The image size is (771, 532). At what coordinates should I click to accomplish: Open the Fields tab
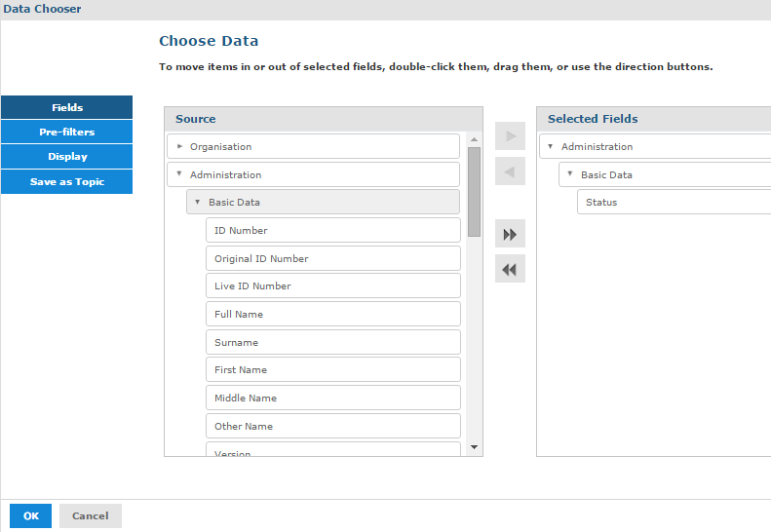[x=67, y=108]
